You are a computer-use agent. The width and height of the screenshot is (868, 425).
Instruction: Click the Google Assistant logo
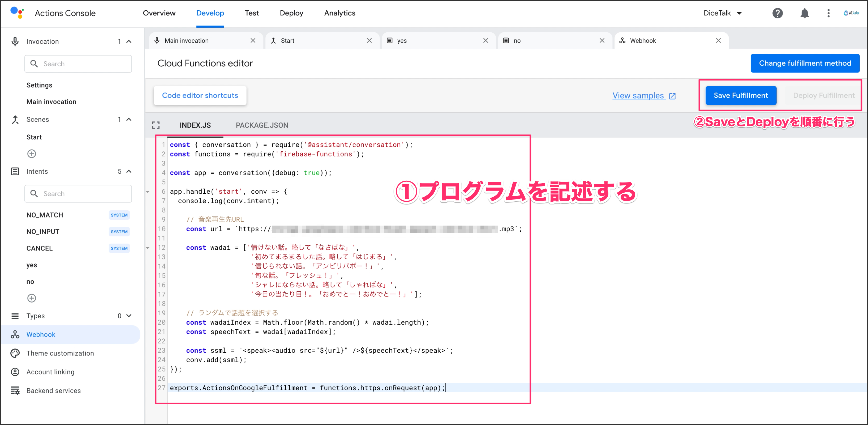click(17, 13)
